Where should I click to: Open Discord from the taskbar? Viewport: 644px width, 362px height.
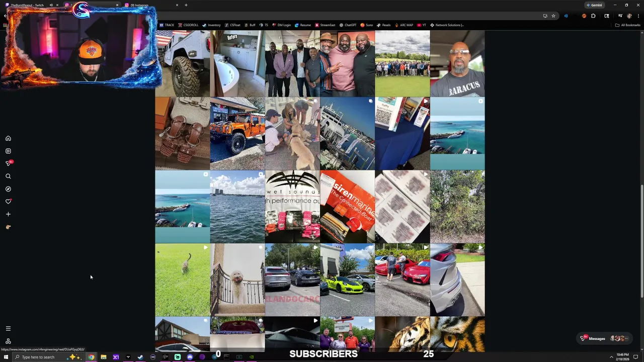[190, 357]
